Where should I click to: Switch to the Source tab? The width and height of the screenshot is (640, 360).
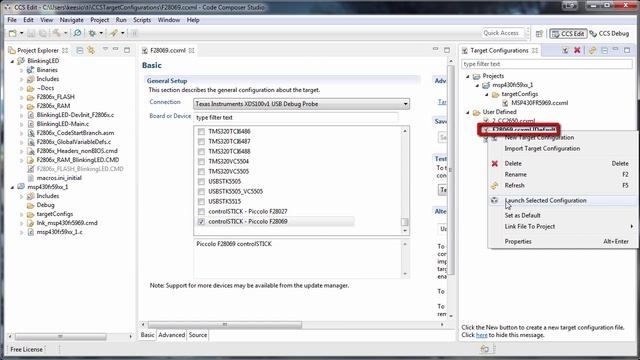coord(198,335)
